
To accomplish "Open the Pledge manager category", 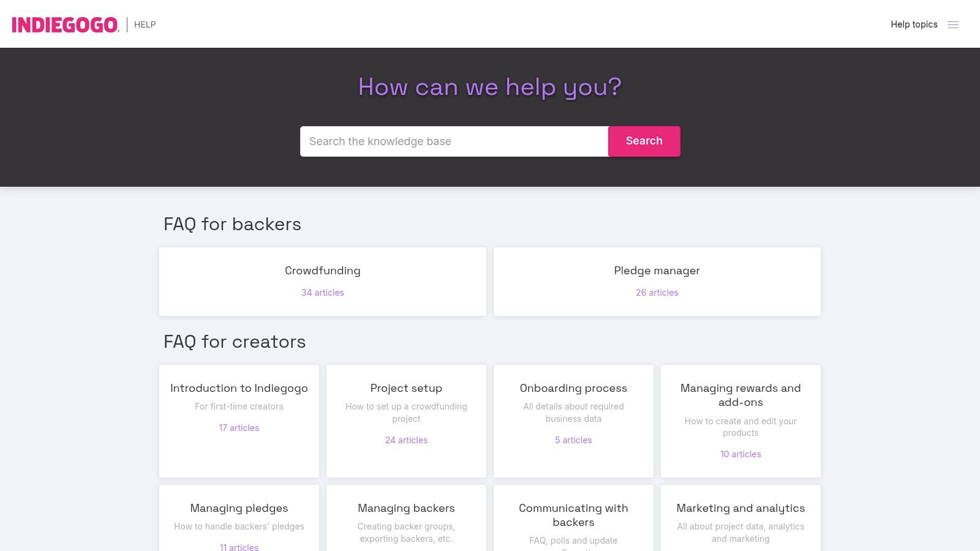I will point(657,270).
